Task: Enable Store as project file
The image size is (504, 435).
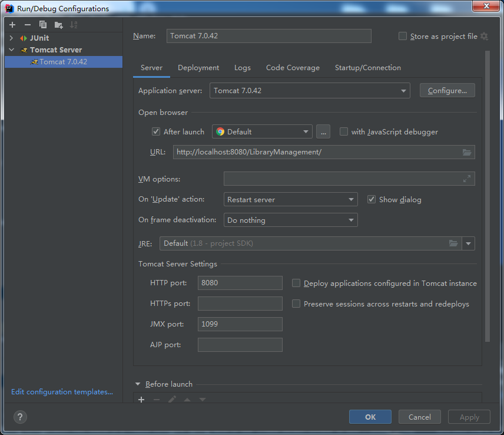Action: tap(403, 36)
